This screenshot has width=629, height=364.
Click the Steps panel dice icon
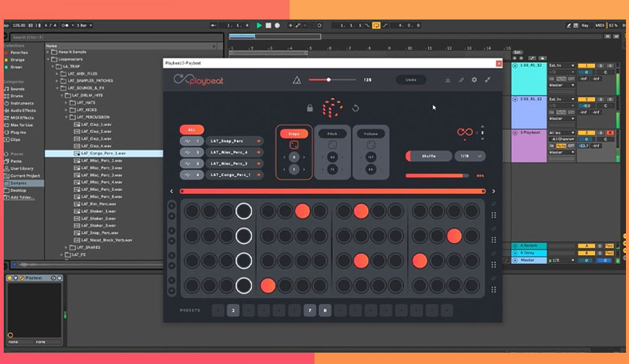(x=294, y=144)
